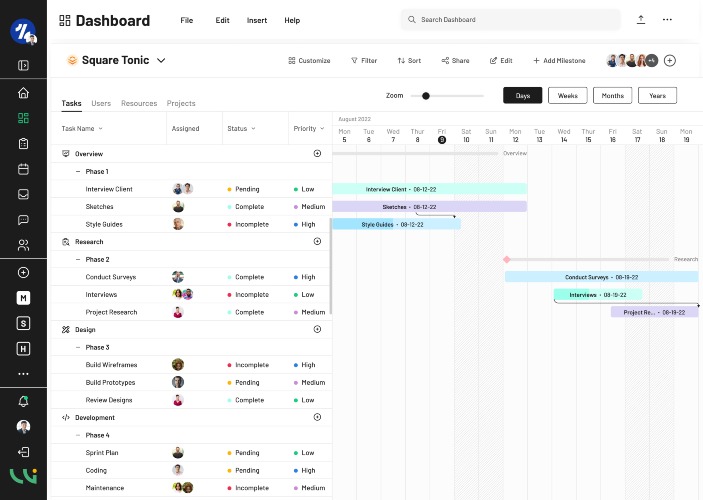
Task: Click the Conduct Surveys gantt bar
Action: click(602, 277)
